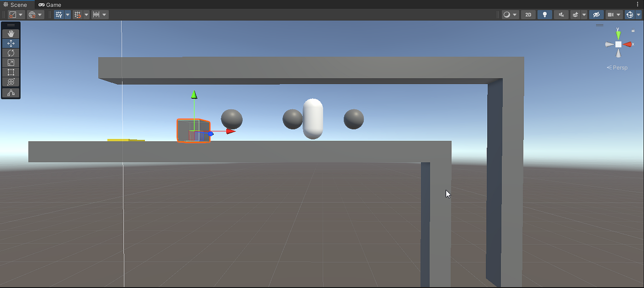Image resolution: width=644 pixels, height=288 pixels.
Task: Open the grid snapping settings dropdown
Action: 86,15
